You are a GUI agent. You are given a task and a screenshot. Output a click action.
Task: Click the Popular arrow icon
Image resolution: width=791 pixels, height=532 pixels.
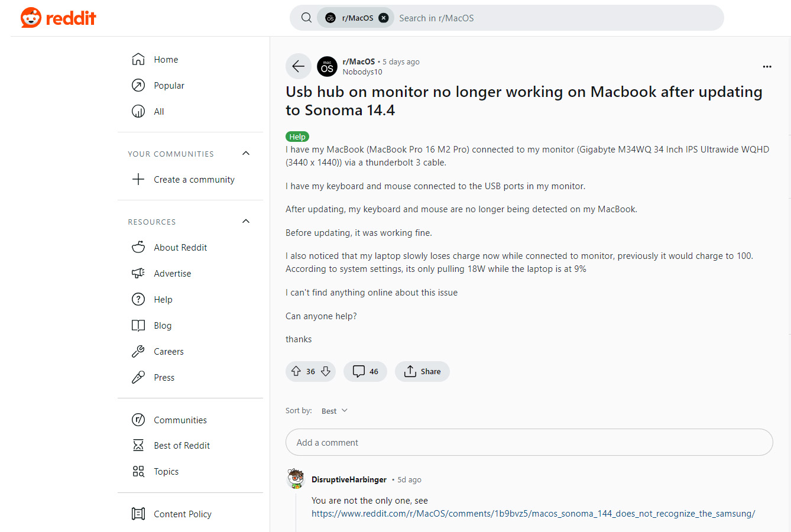[138, 85]
